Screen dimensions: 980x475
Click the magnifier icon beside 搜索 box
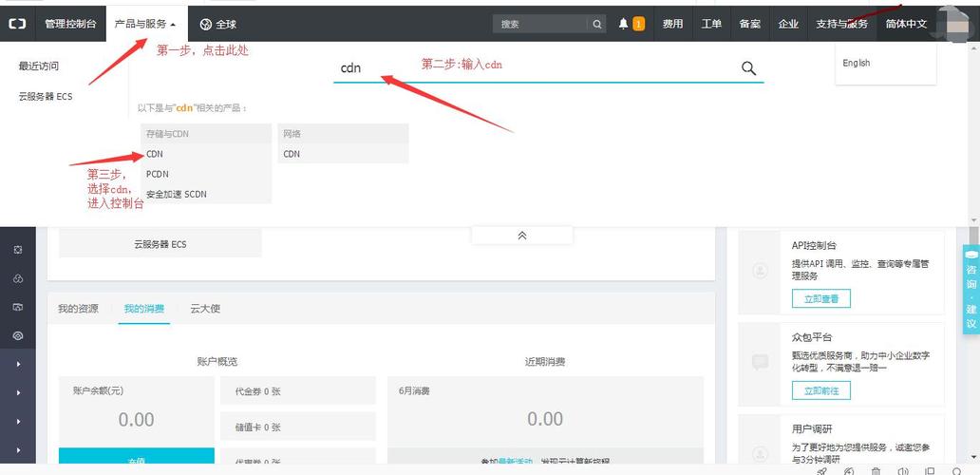[x=597, y=25]
